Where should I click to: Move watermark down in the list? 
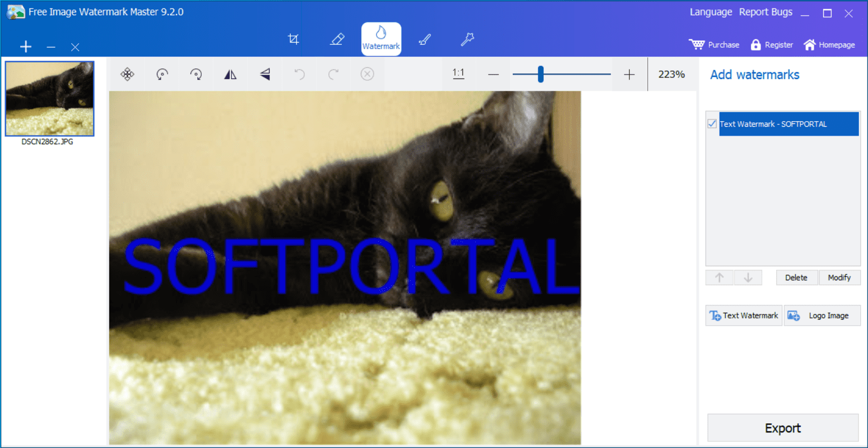click(748, 278)
